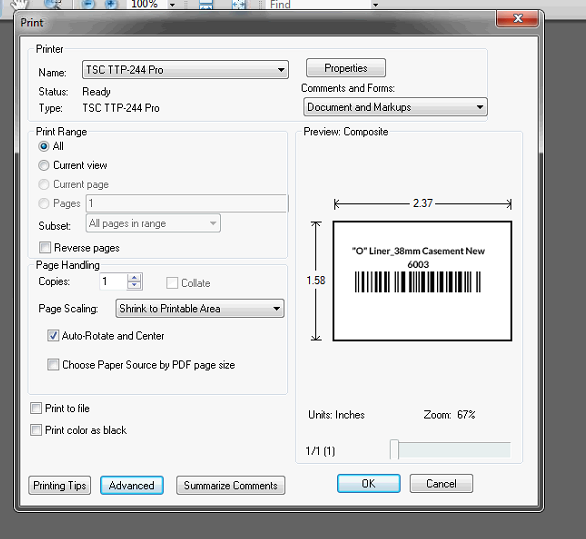Open the Find options dropdown arrow

point(376,5)
